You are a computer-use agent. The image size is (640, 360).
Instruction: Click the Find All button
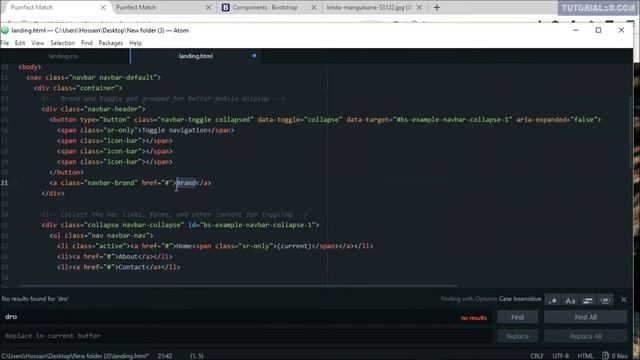[586, 317]
